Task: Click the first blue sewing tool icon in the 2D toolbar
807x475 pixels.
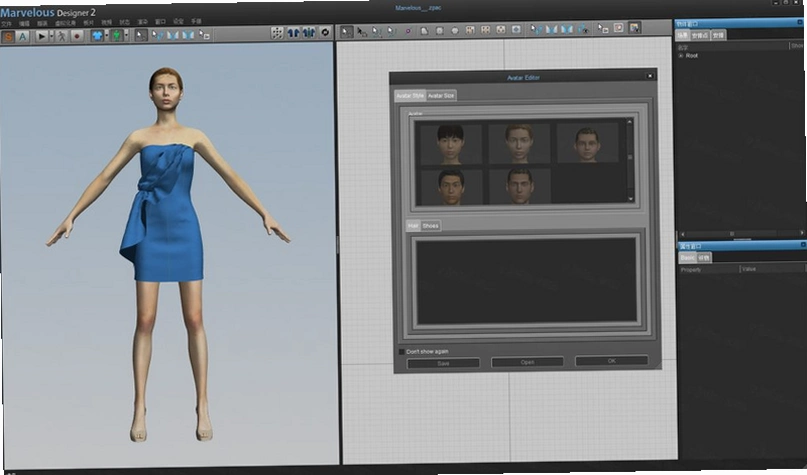Action: coord(536,30)
